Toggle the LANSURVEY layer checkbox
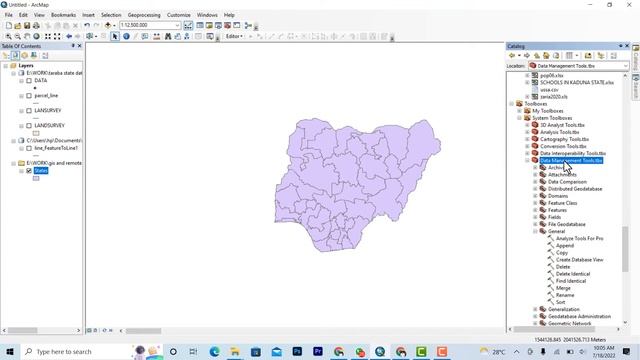The height and width of the screenshot is (360, 640). [29, 111]
